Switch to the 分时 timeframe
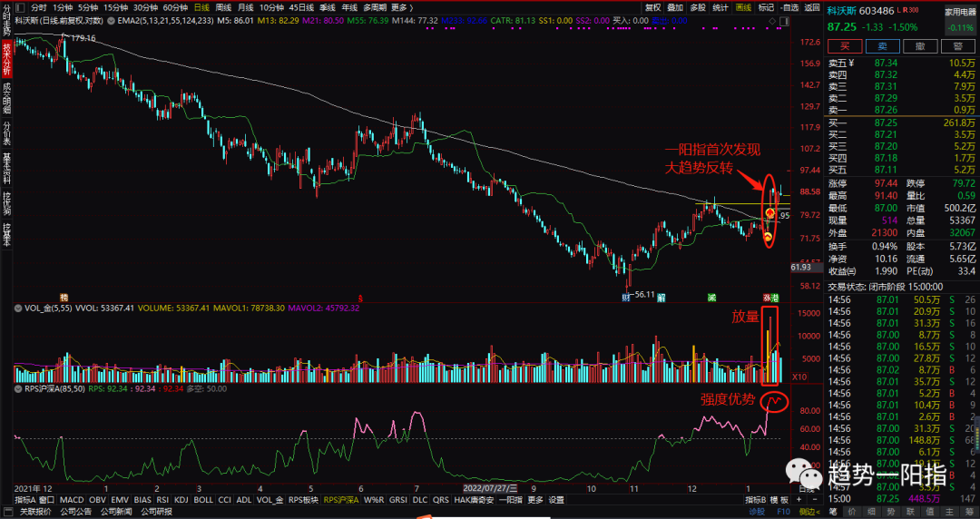Viewport: 980px width, 519px height. (x=39, y=7)
